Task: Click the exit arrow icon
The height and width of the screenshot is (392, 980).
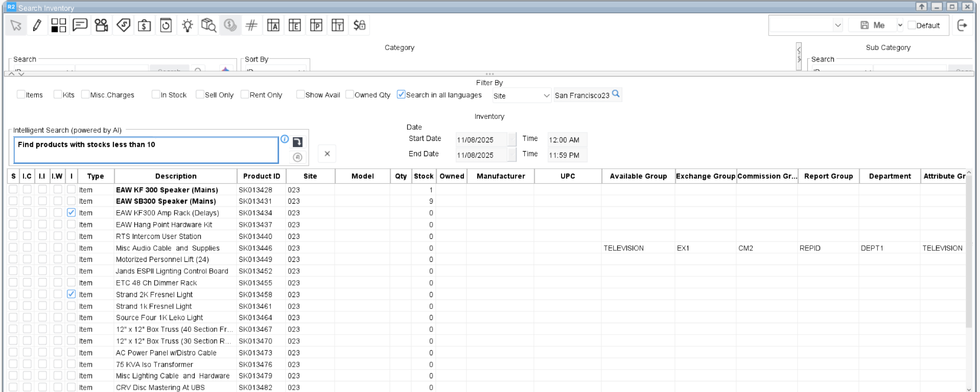Action: [x=962, y=25]
